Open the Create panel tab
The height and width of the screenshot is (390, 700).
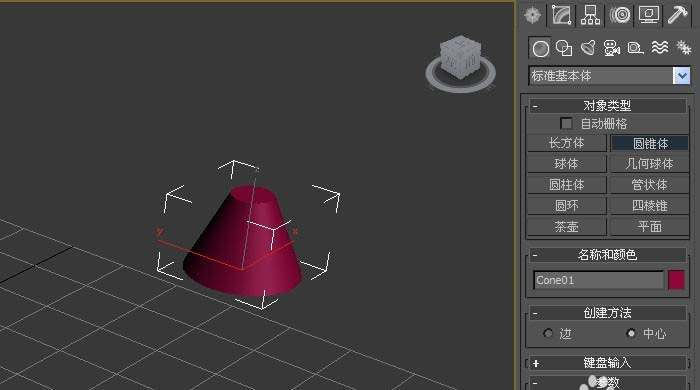coord(533,15)
